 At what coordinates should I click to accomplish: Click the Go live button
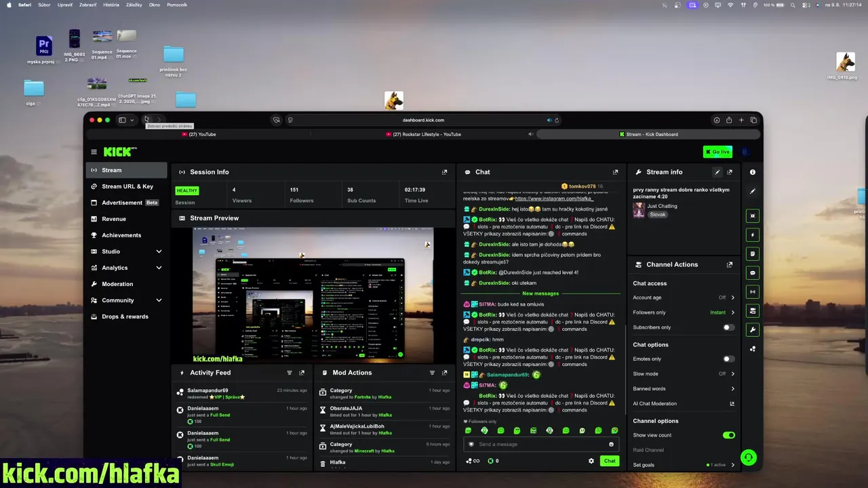coord(717,152)
